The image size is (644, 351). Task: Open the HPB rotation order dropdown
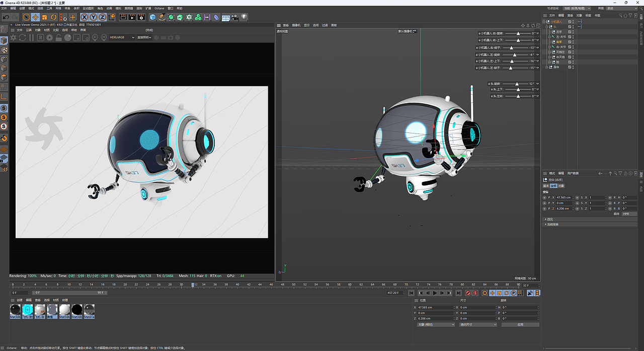[x=629, y=214]
